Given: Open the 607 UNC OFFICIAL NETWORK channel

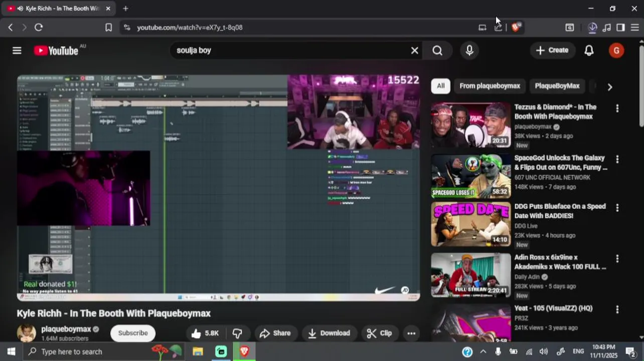Looking at the screenshot, I should pyautogui.click(x=552, y=177).
